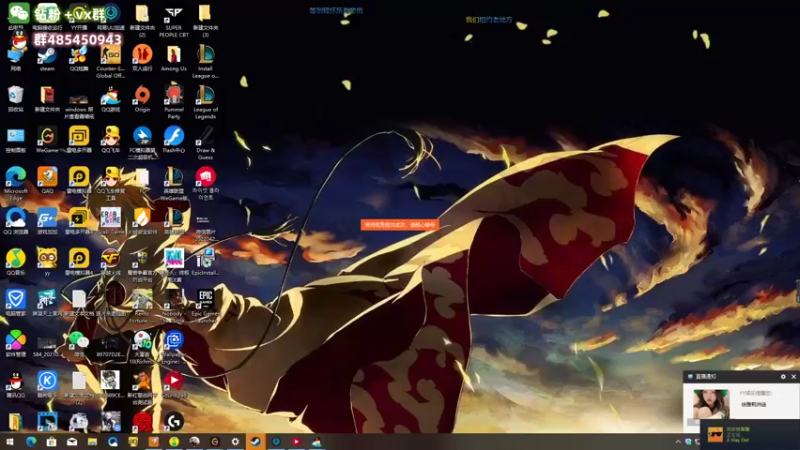Click the streamer thumbnail in notification popup
This screenshot has height=450, width=800.
(x=711, y=404)
